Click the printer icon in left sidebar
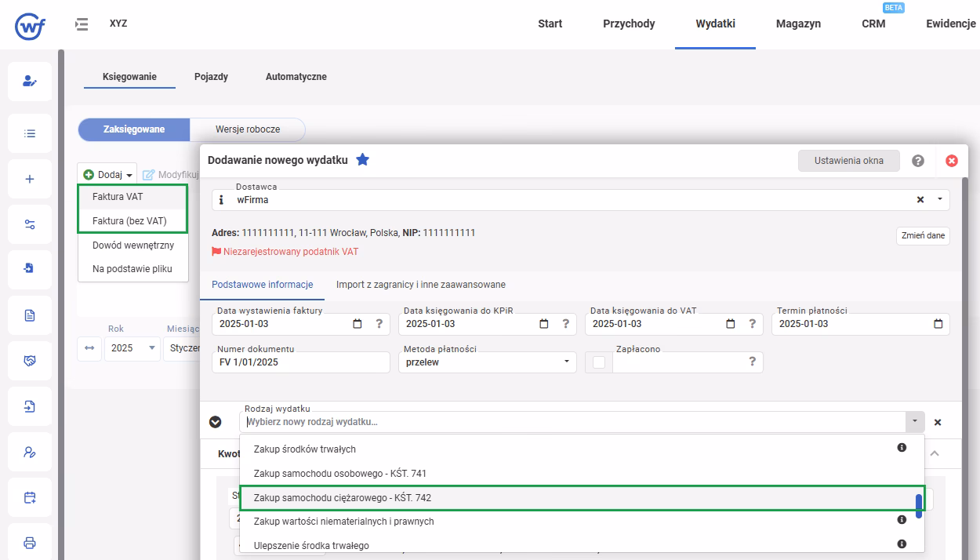The height and width of the screenshot is (560, 980). click(30, 543)
